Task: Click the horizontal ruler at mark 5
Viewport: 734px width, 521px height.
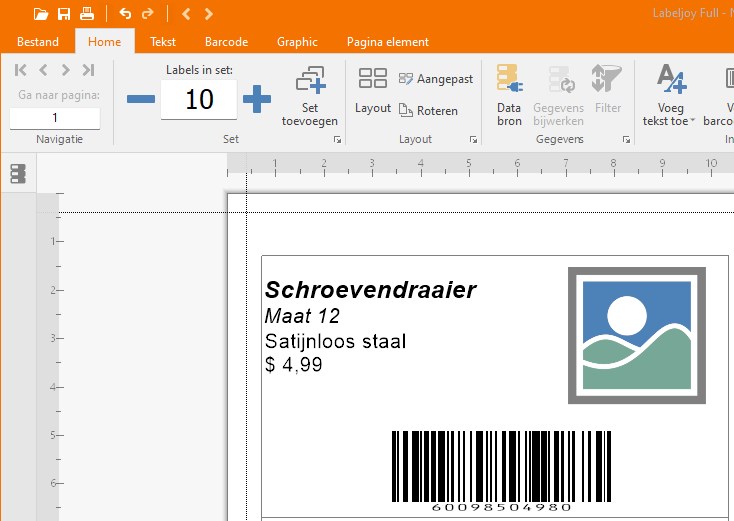Action: click(x=469, y=166)
